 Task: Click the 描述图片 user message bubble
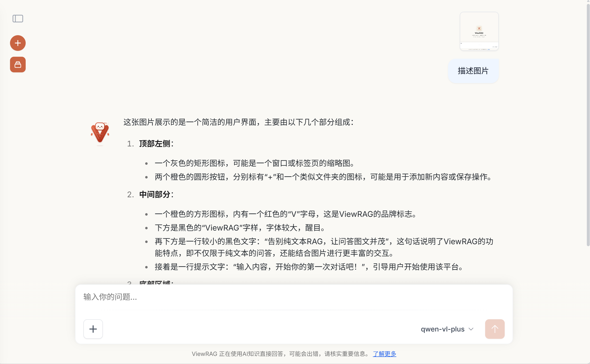pos(473,71)
